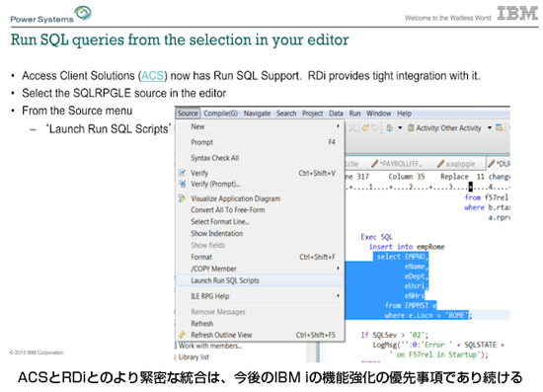Click the Work with members... item
The height and width of the screenshot is (392, 543).
pos(209,346)
